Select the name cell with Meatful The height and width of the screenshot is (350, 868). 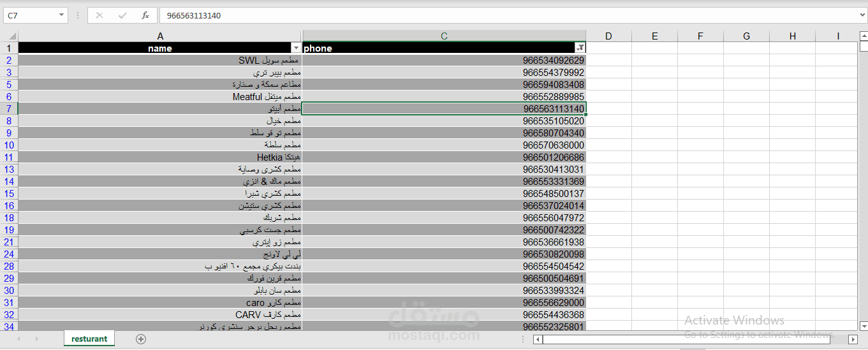pos(160,97)
